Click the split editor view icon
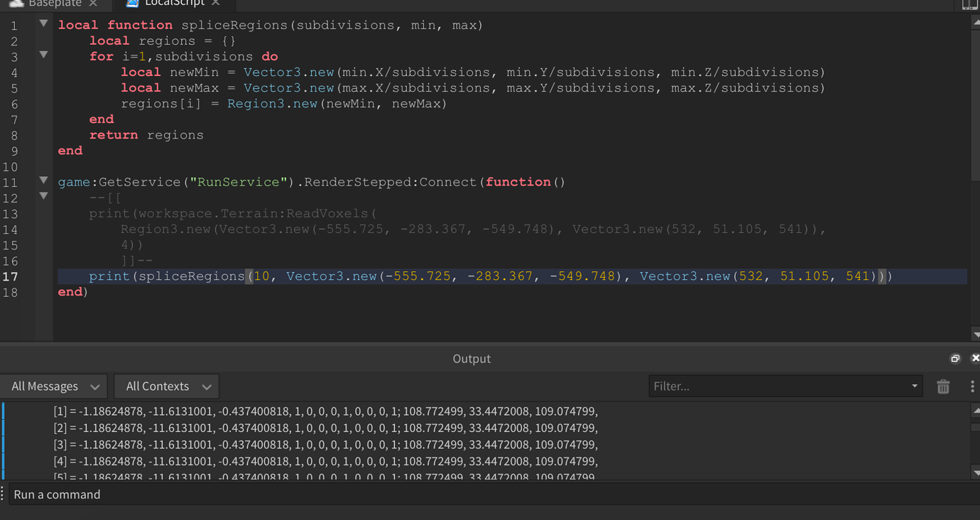The height and width of the screenshot is (520, 980). 970,4
